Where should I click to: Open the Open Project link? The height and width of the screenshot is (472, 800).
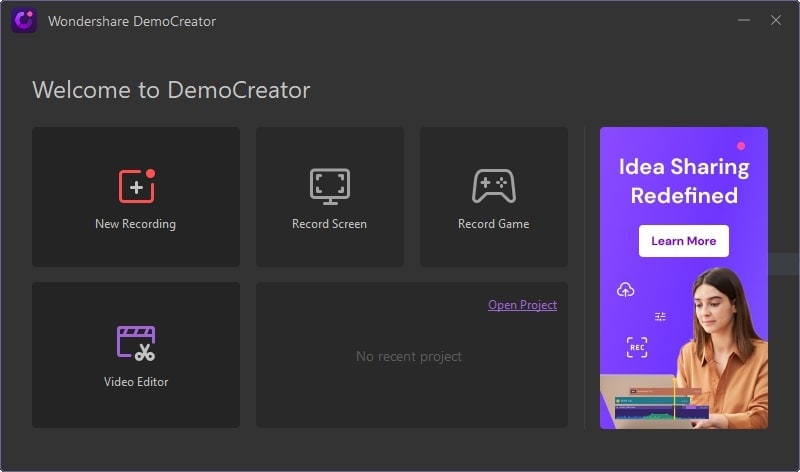coord(522,305)
